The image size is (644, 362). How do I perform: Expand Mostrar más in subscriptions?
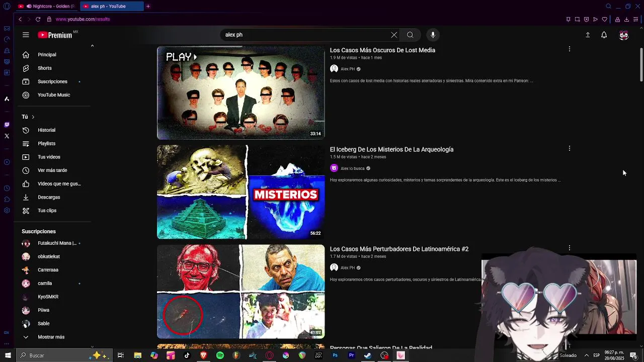(52, 337)
